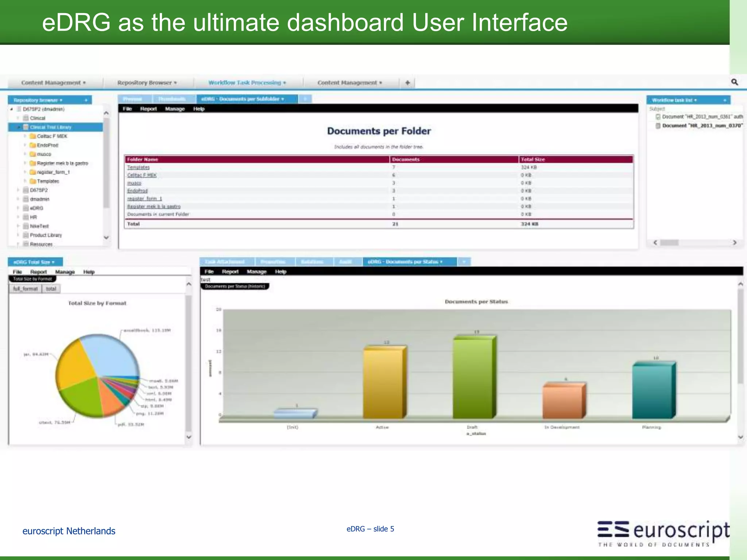The height and width of the screenshot is (560, 747).
Task: Add a new top-level tab with the plus icon beside Content Management
Action: click(407, 83)
